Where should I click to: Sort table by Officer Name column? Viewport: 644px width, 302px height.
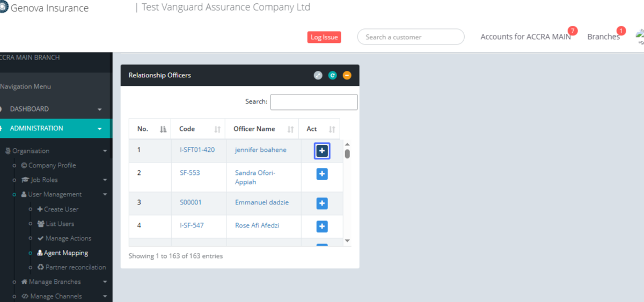(x=261, y=129)
